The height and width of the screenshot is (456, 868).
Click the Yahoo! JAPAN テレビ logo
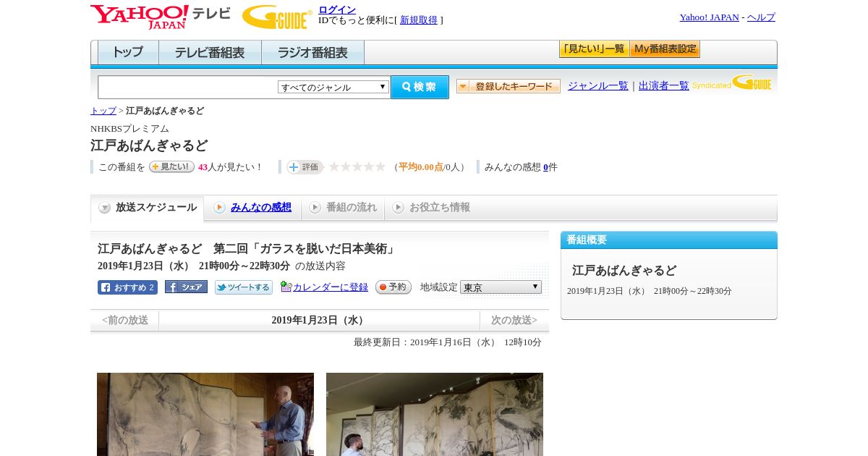[x=161, y=17]
